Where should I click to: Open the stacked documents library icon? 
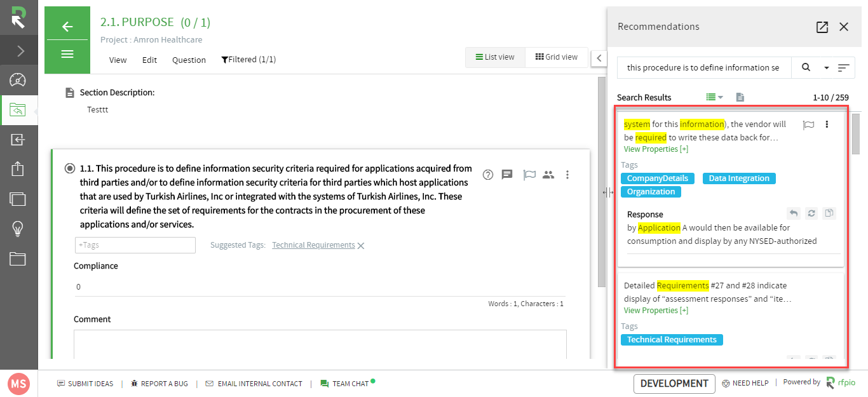click(x=18, y=199)
